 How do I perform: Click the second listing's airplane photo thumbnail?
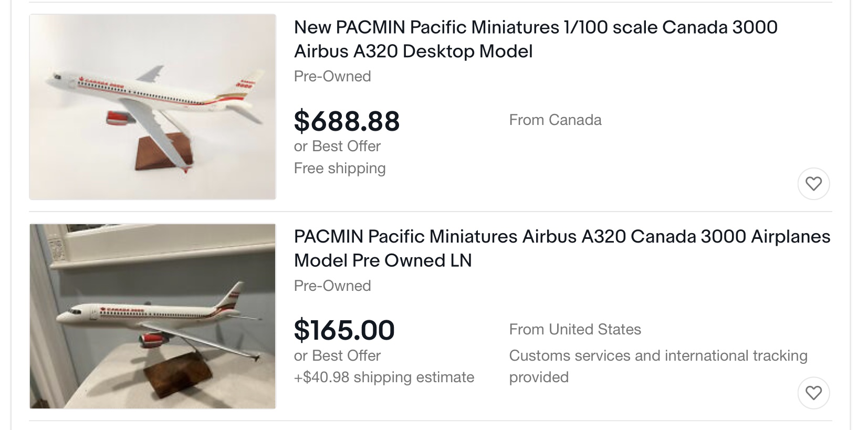(x=152, y=316)
